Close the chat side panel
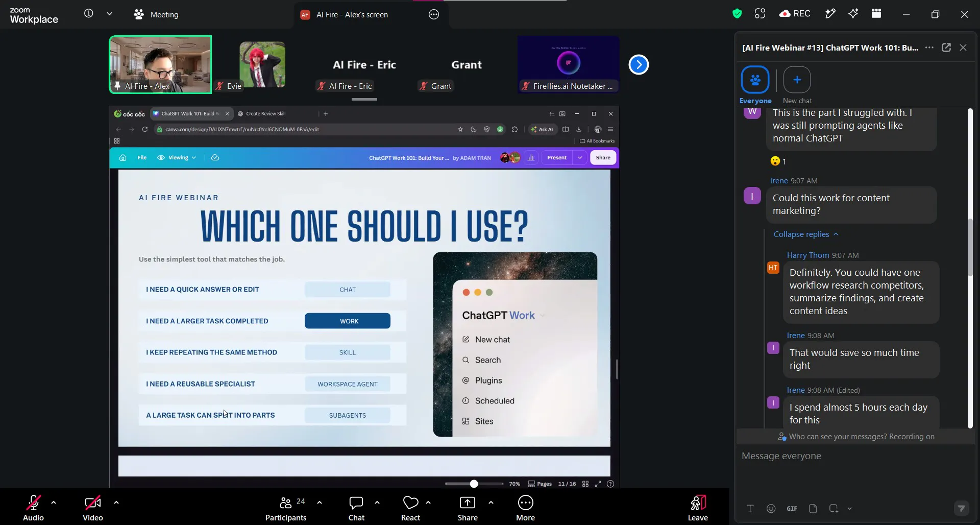The image size is (980, 525). pyautogui.click(x=963, y=47)
